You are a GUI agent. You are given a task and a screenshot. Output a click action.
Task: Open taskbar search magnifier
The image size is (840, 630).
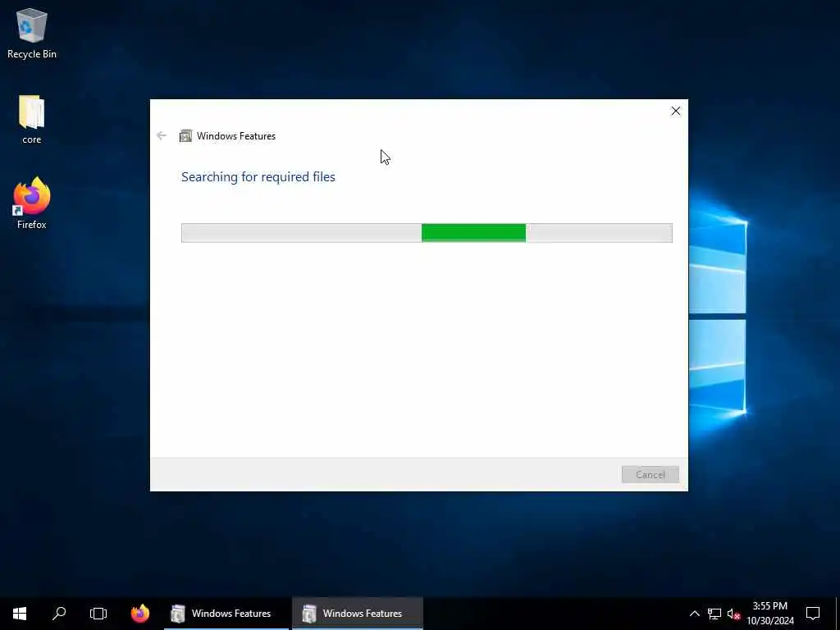tap(59, 614)
